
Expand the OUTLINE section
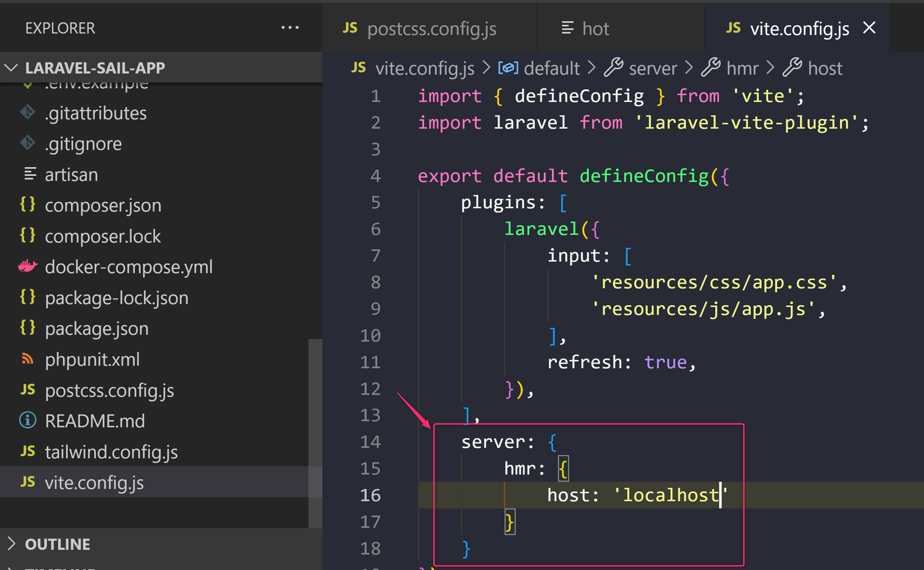tap(11, 544)
